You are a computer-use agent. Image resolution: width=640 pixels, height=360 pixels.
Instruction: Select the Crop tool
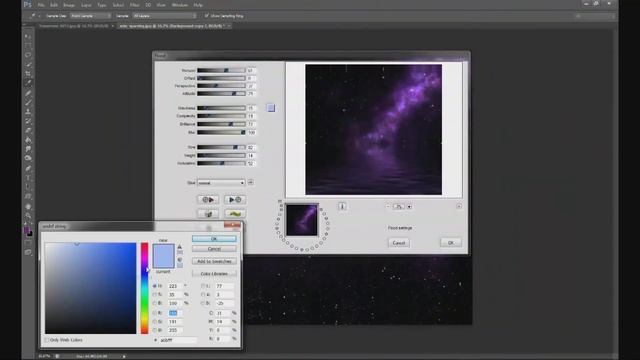28,74
